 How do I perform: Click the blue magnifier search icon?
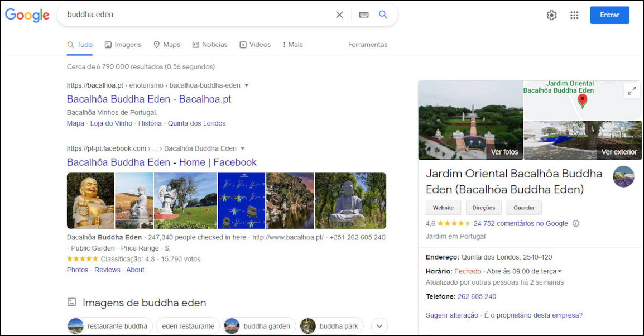(x=383, y=15)
